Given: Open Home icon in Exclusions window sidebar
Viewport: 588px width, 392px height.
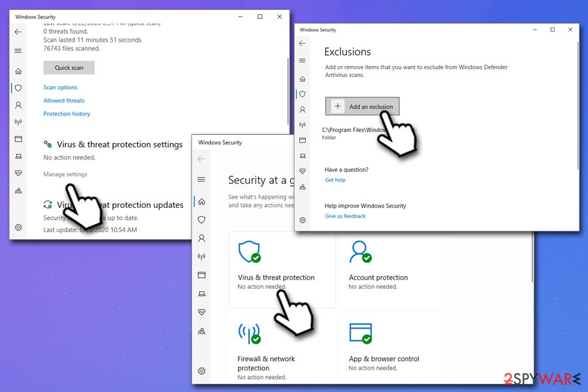Looking at the screenshot, I should coord(302,79).
